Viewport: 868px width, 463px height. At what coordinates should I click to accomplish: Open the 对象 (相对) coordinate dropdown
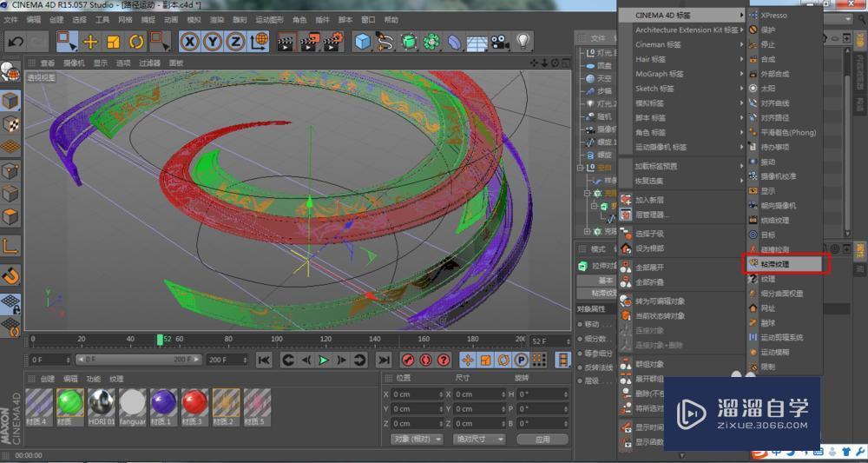click(417, 440)
